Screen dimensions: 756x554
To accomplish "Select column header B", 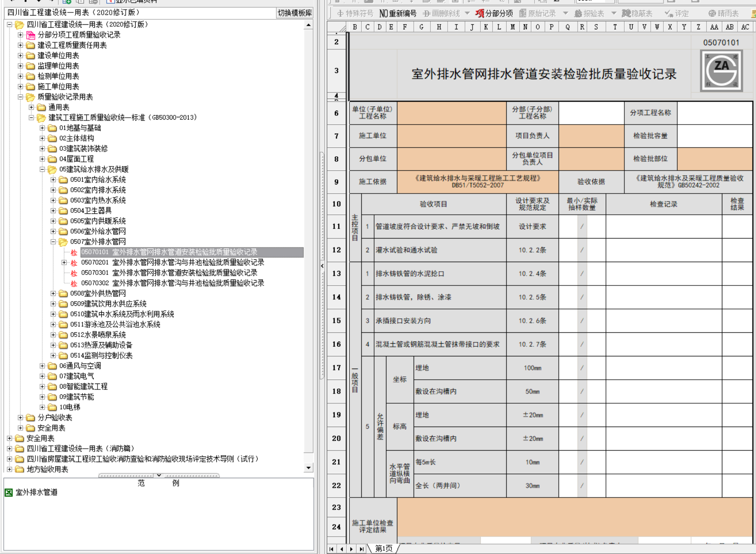I will [355, 27].
